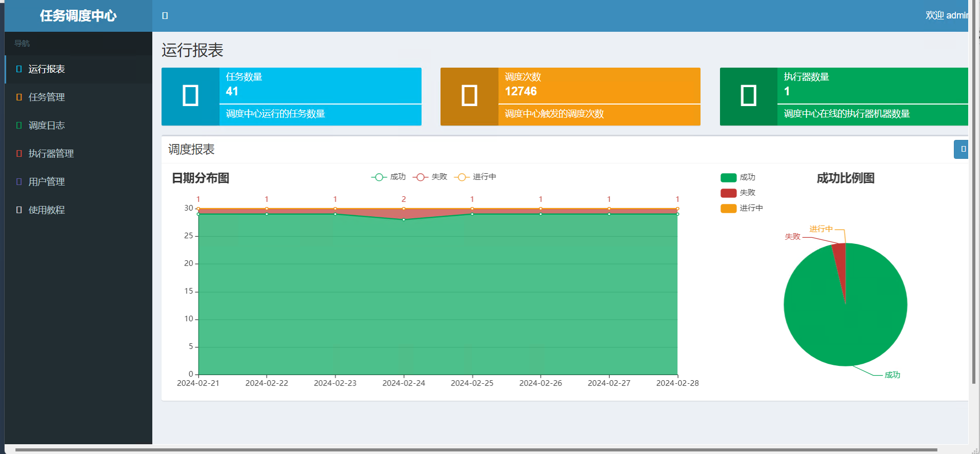Open 调度日志 menu item
The width and height of the screenshot is (980, 454).
coord(78,126)
